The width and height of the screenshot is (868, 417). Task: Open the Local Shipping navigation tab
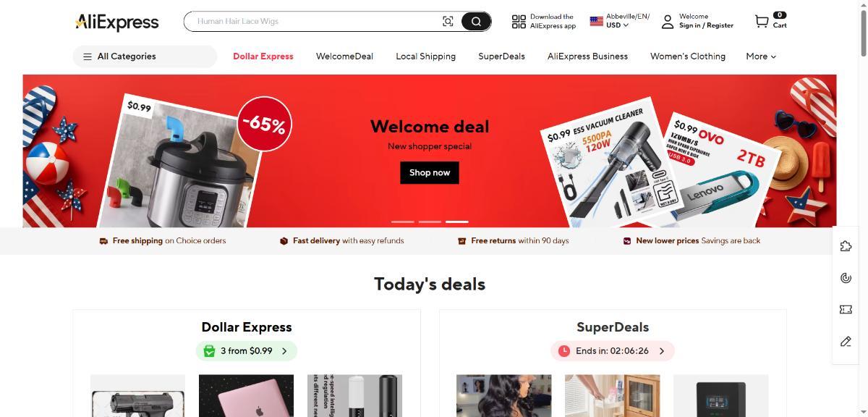tap(425, 56)
